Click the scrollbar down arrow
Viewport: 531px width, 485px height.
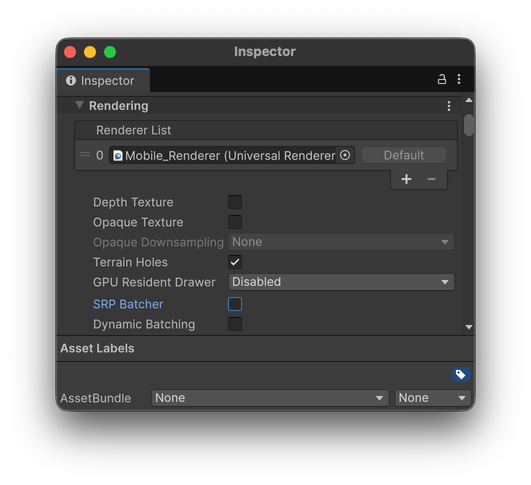469,327
